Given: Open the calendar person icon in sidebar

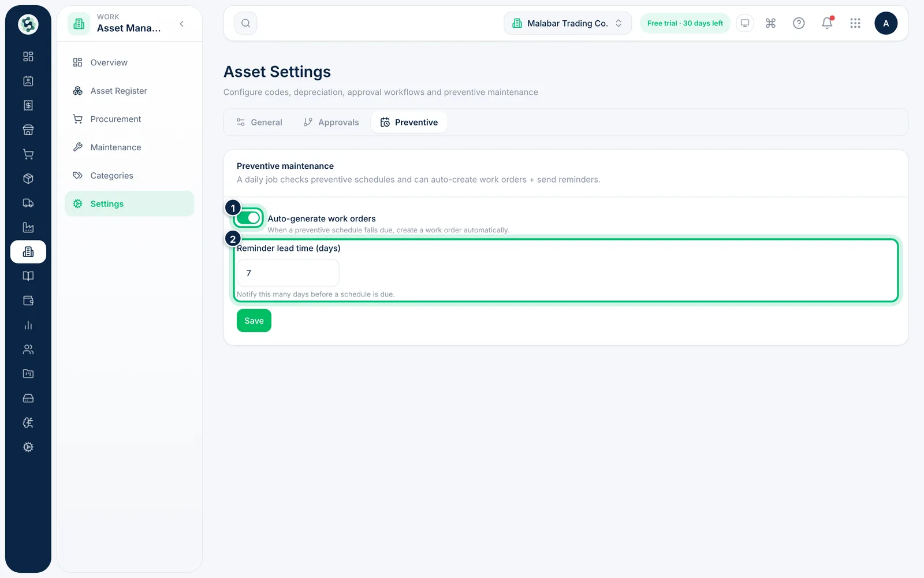Looking at the screenshot, I should click(x=28, y=81).
